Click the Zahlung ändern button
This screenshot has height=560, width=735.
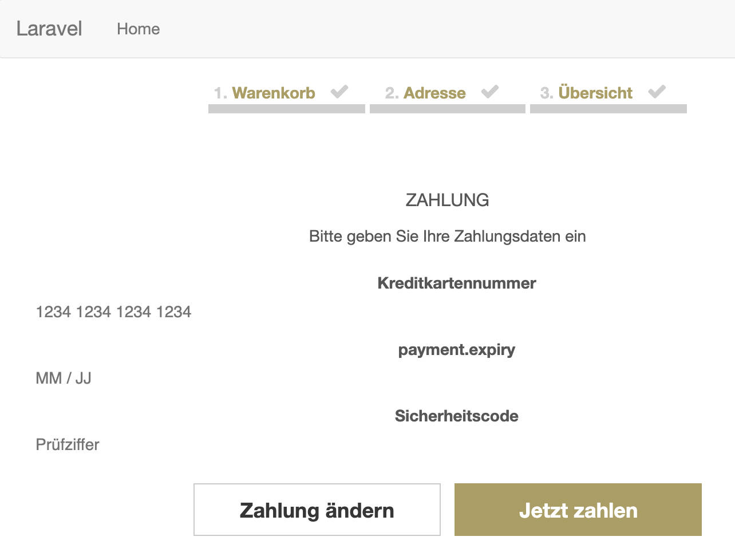[x=317, y=510]
